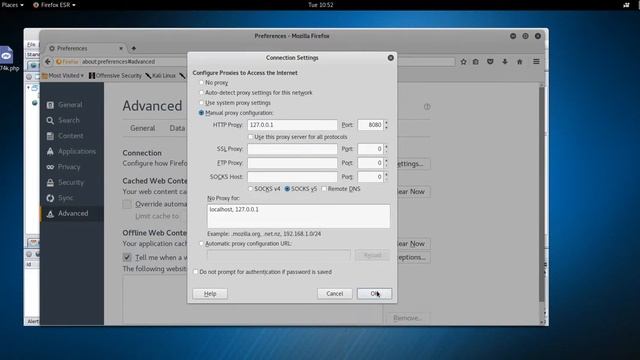Image resolution: width=640 pixels, height=360 pixels.
Task: Close the Preferences tab
Action: 121,48
